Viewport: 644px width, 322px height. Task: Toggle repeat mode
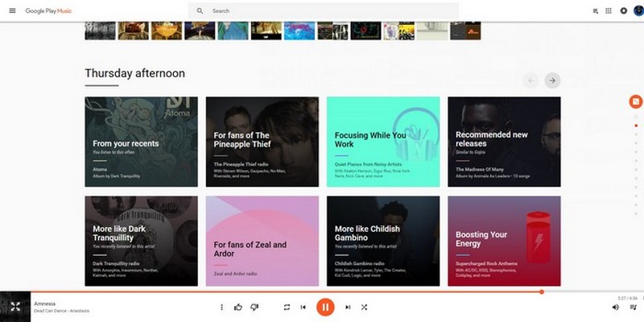[287, 308]
